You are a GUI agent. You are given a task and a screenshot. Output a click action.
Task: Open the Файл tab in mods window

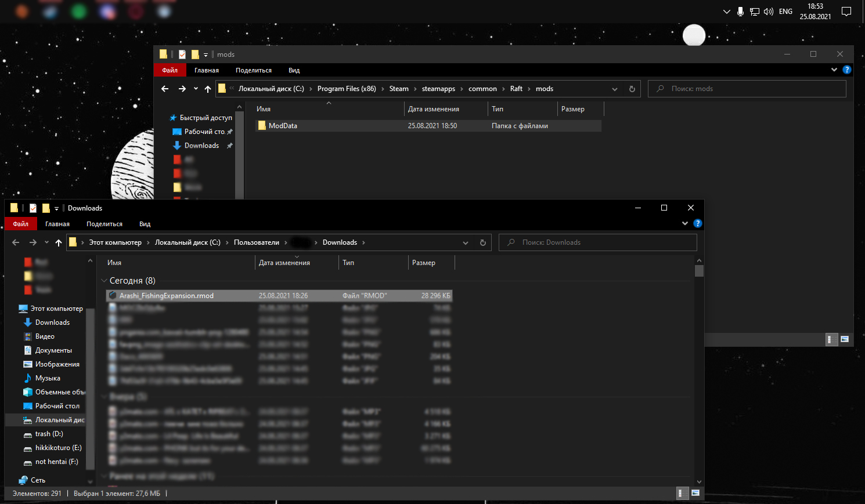[x=170, y=70]
